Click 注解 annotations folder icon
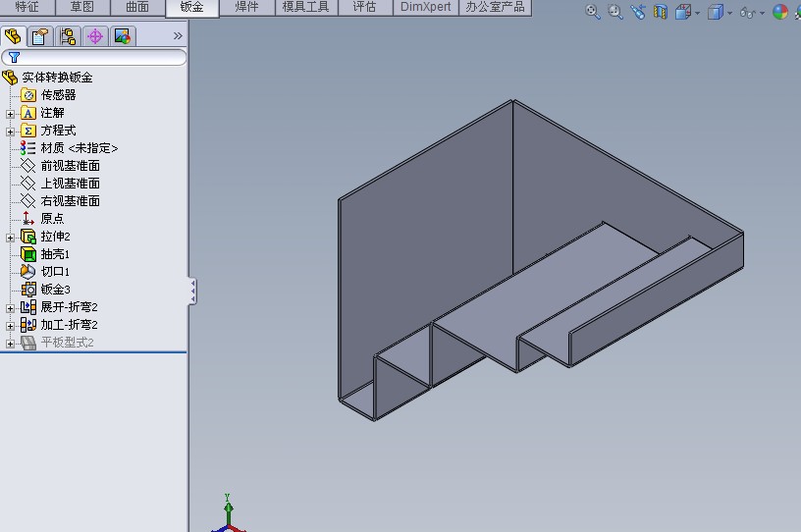 click(x=28, y=113)
